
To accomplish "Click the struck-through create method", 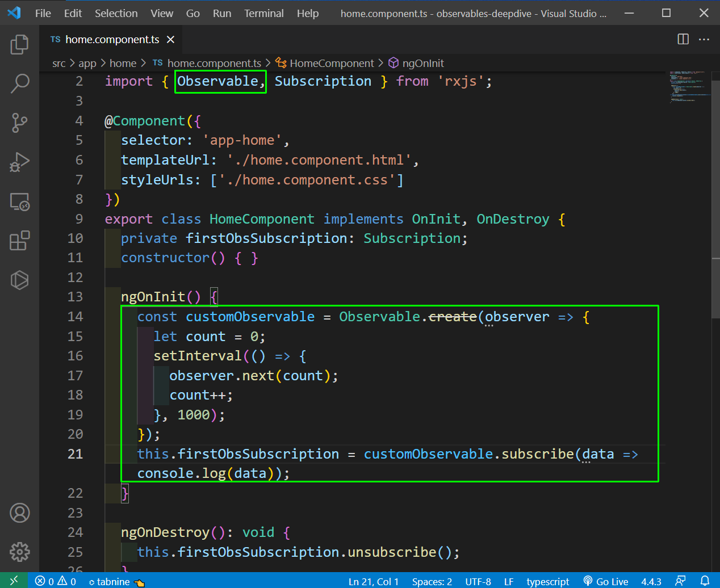I will point(453,317).
